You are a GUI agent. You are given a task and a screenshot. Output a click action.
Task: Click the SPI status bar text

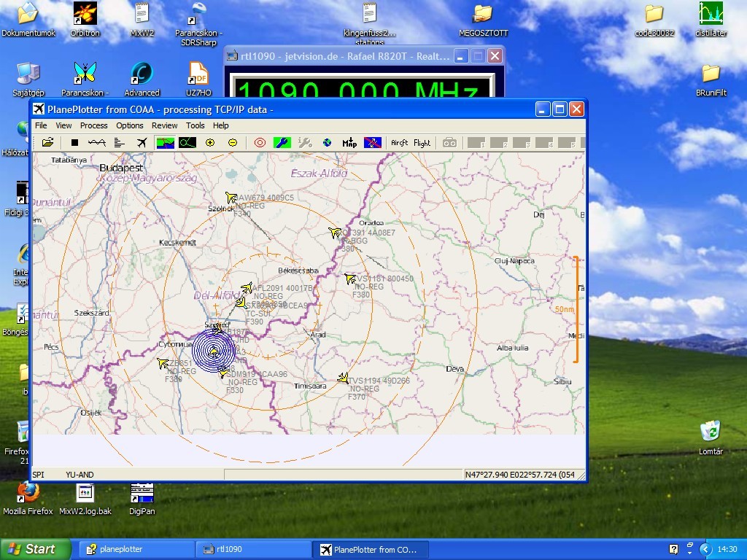(38, 475)
